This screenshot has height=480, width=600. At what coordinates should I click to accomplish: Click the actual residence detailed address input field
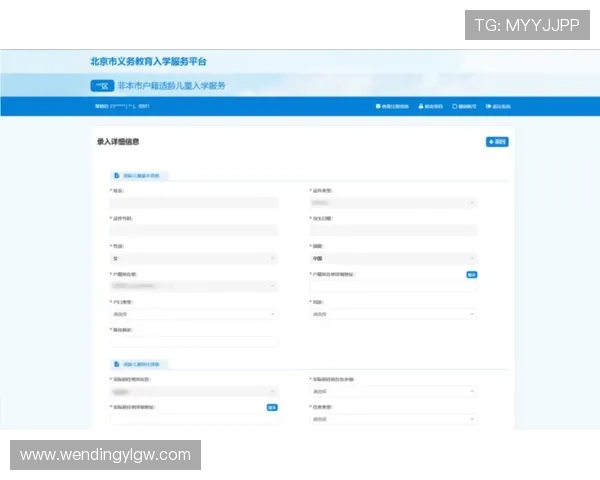pos(194,419)
